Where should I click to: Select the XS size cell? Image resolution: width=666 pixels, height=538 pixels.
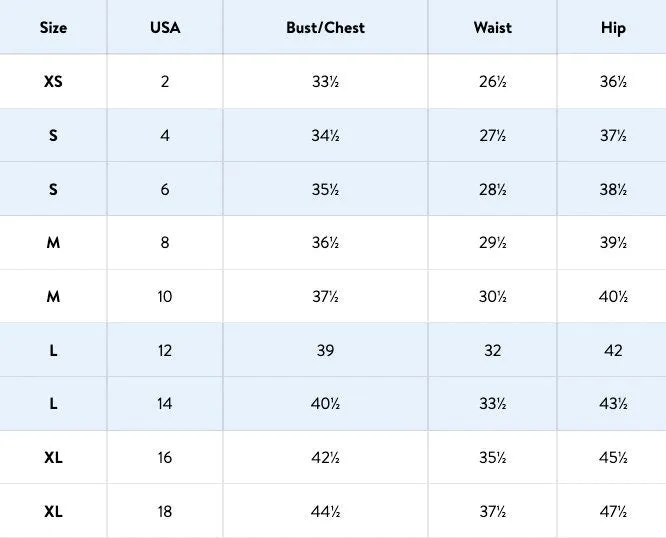[53, 81]
